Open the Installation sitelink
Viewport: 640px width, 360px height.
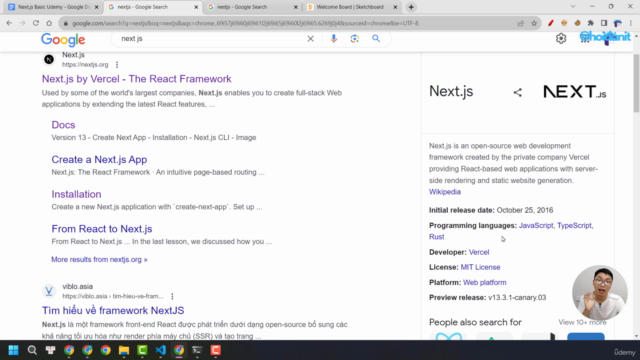(x=76, y=194)
